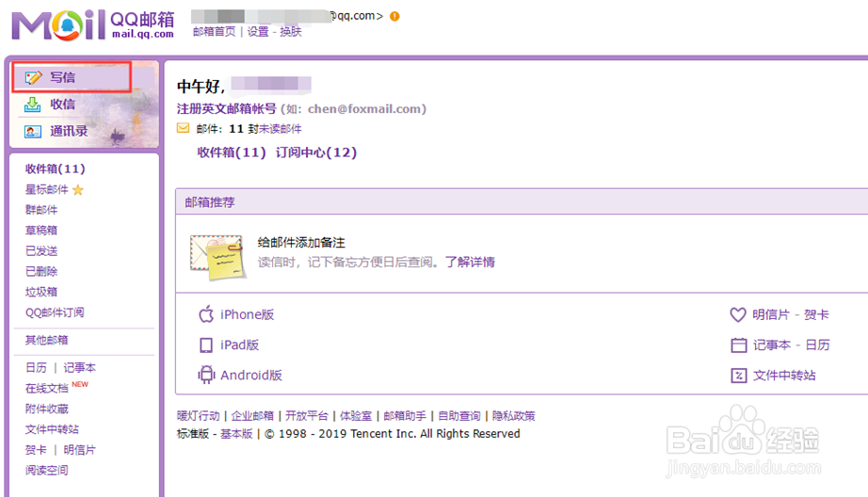Click 记事本 in the sidebar
This screenshot has height=497, width=868.
[x=80, y=367]
